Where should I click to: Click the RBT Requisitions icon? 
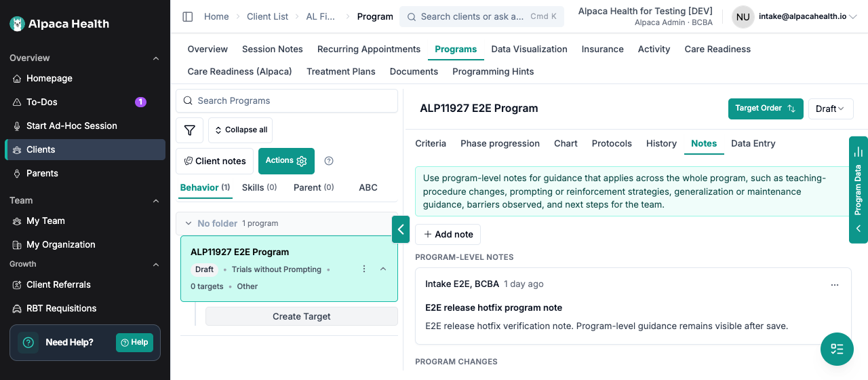(18, 309)
